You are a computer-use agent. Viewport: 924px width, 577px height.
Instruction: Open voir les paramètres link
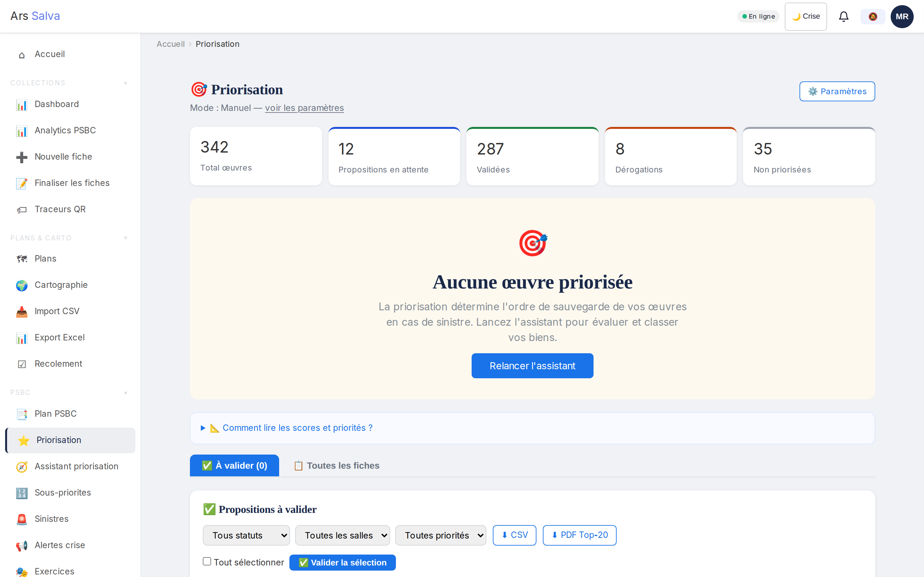[x=304, y=108]
